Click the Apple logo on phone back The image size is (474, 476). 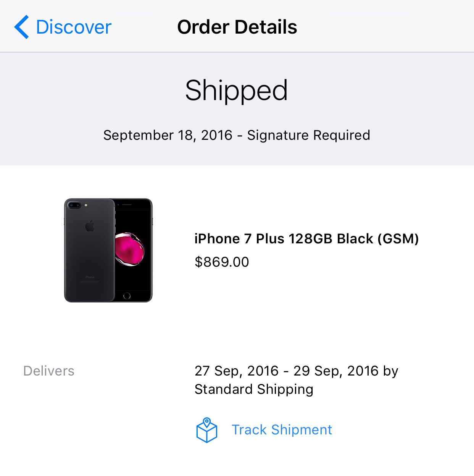[x=90, y=226]
